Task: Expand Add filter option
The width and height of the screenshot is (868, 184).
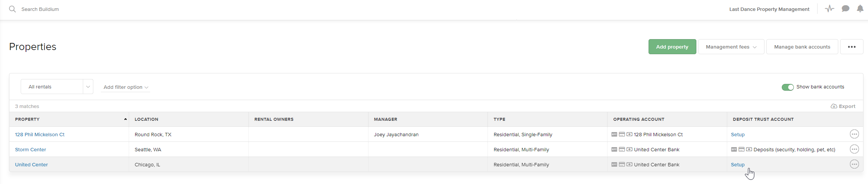Action: (126, 87)
